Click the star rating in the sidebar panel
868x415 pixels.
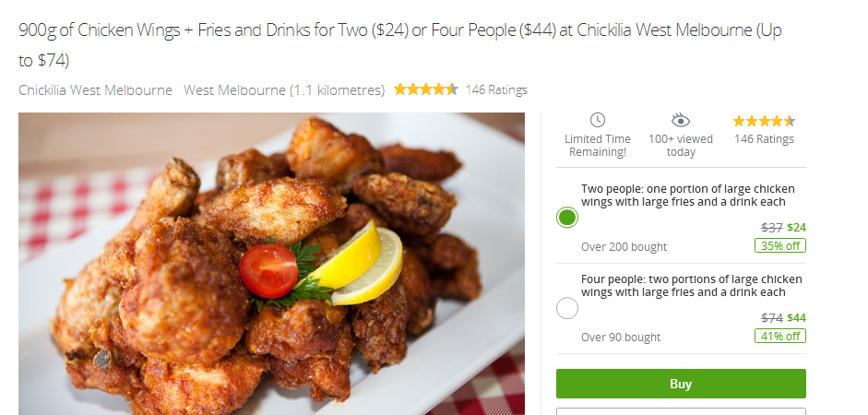tap(764, 121)
